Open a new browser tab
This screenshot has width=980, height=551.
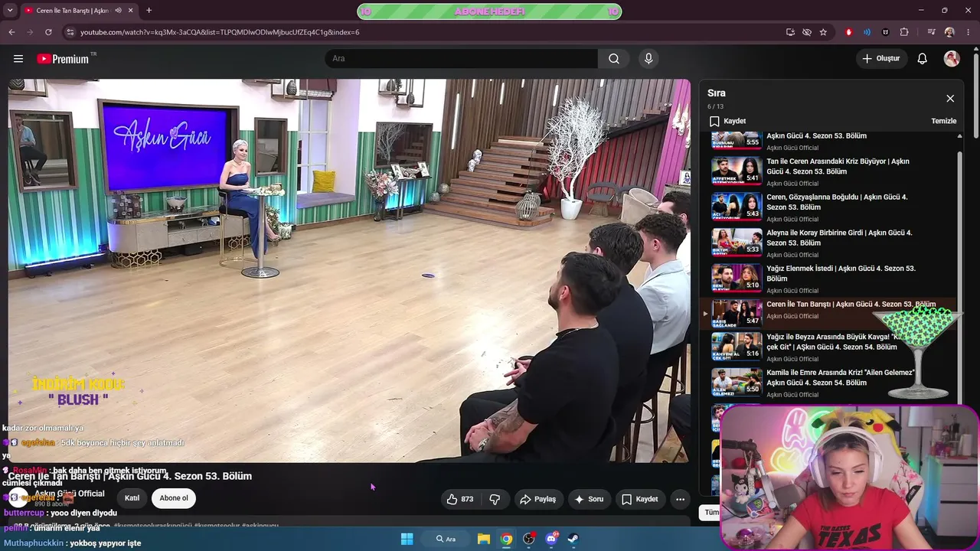coord(149,11)
